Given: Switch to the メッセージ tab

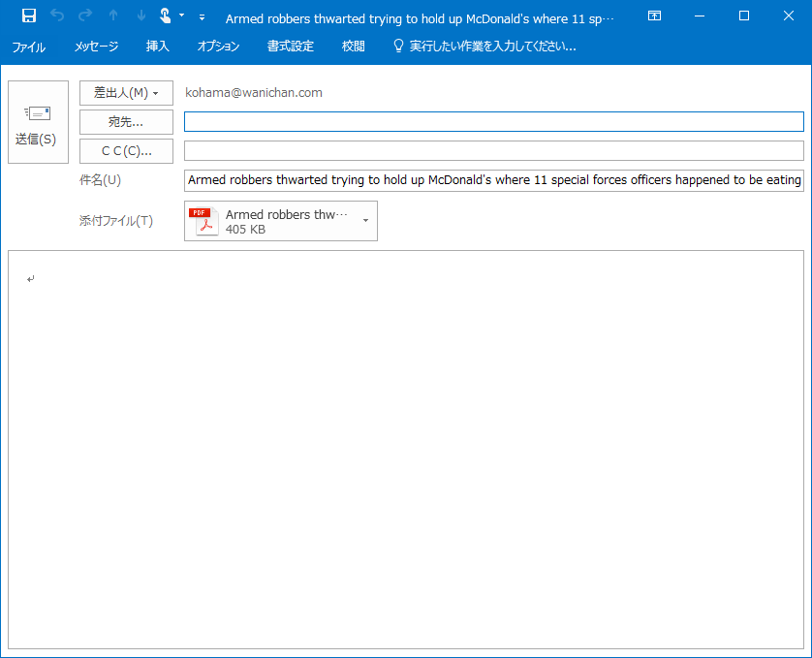Looking at the screenshot, I should 96,47.
